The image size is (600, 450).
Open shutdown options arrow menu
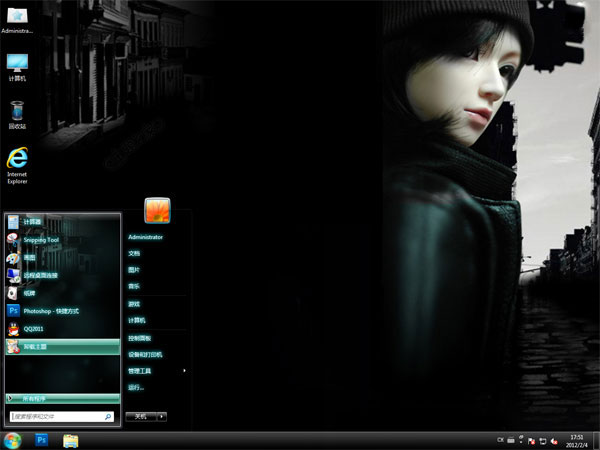(162, 416)
